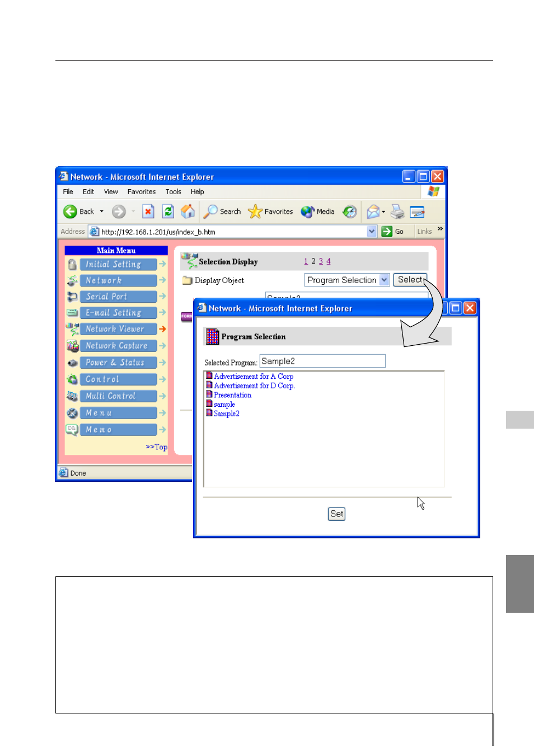534x756 pixels.
Task: Open Favorites star in toolbar
Action: 271,212
